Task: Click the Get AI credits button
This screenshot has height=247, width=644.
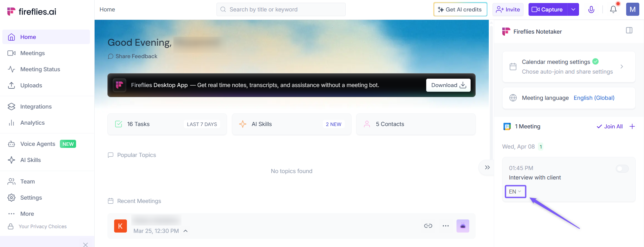Action: pos(460,9)
